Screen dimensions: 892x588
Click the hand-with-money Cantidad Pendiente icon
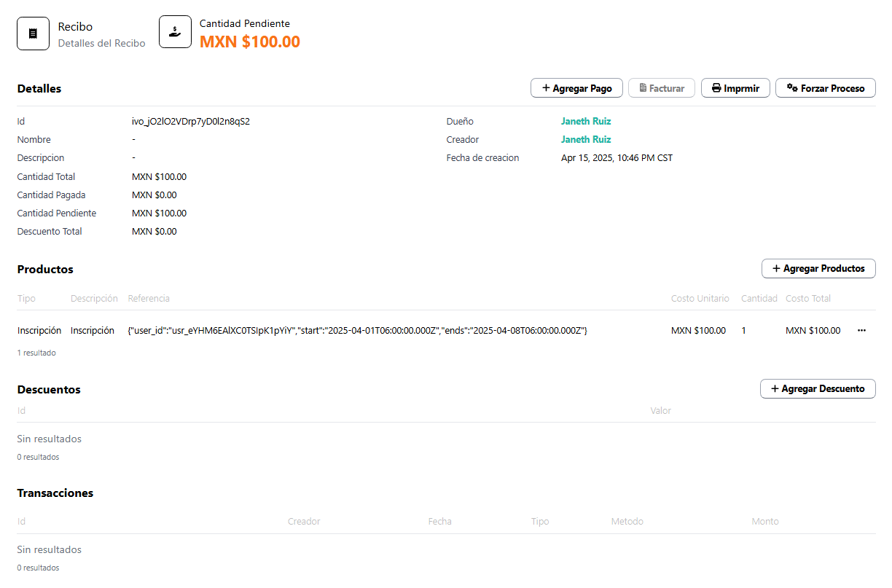(x=175, y=32)
